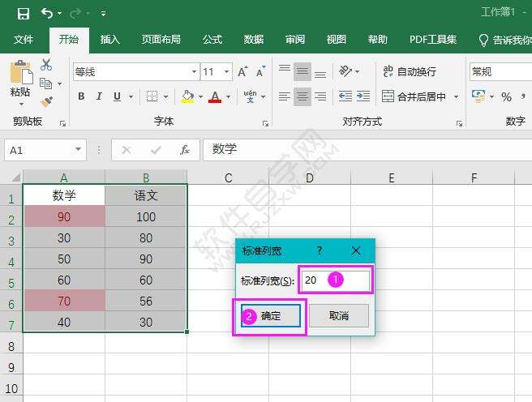Open the 剪贴板 group dialog launcher
532x402 pixels.
pos(62,124)
